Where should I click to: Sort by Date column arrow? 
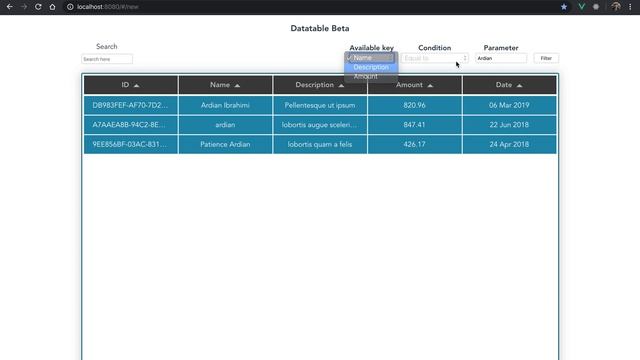pyautogui.click(x=519, y=85)
